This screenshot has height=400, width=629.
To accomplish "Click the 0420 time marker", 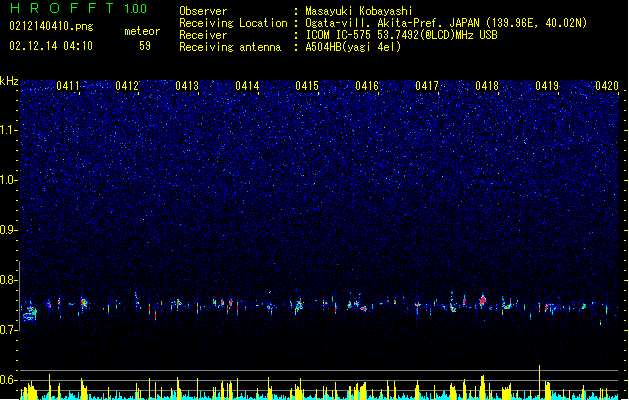I will coord(607,86).
